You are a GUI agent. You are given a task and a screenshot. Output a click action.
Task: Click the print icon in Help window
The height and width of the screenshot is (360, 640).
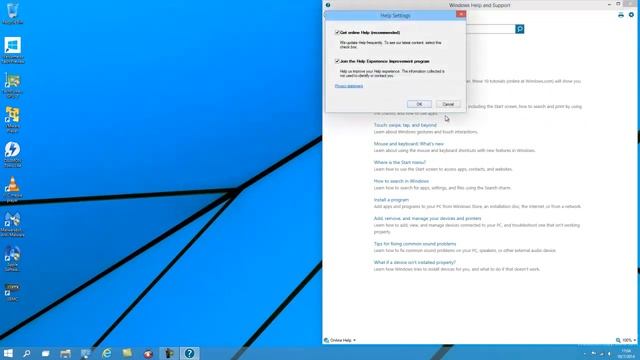[621, 15]
